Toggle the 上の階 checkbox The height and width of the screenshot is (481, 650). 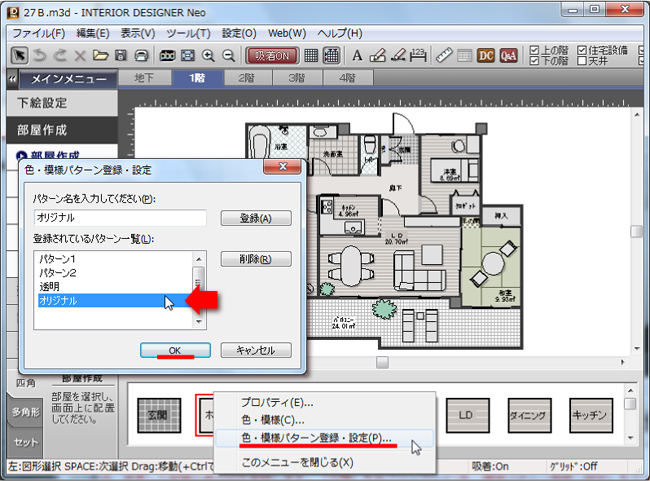534,49
